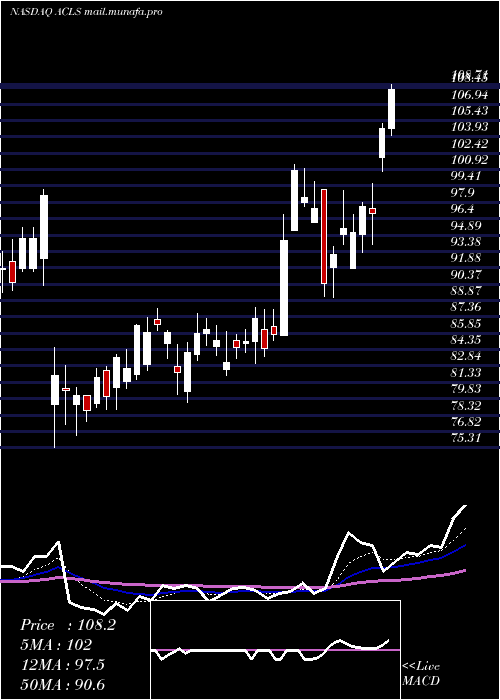Select the 81.33 price axis label
Viewport: 500px width, 700px height.
coord(466,373)
